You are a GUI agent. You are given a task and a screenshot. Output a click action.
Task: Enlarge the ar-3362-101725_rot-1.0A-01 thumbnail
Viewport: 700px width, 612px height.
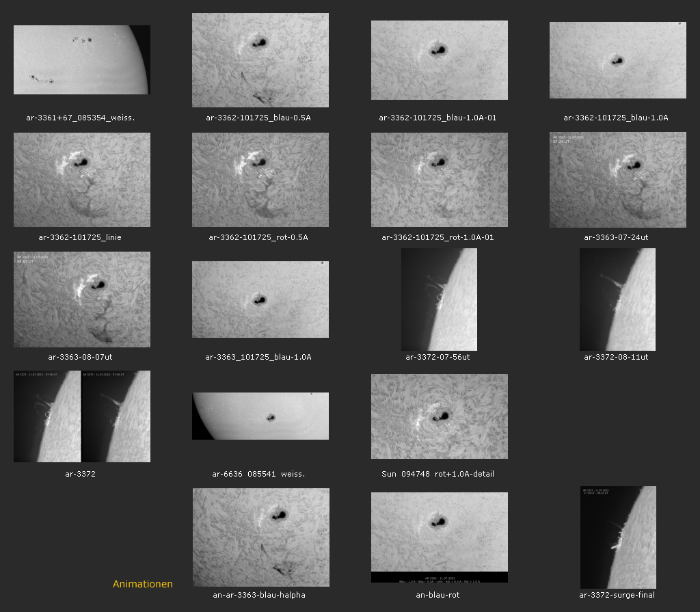pos(439,180)
